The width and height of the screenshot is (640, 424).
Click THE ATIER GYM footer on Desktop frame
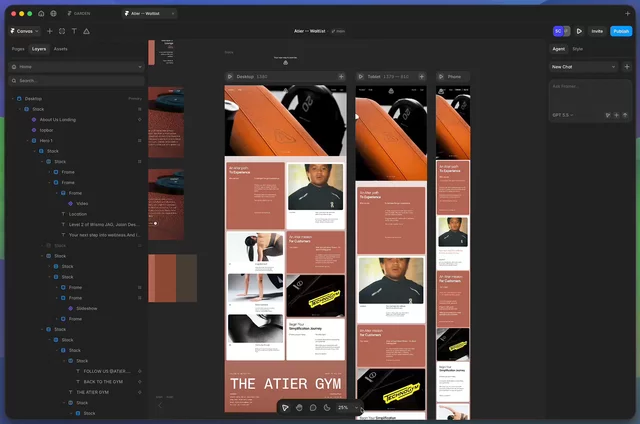pyautogui.click(x=285, y=384)
